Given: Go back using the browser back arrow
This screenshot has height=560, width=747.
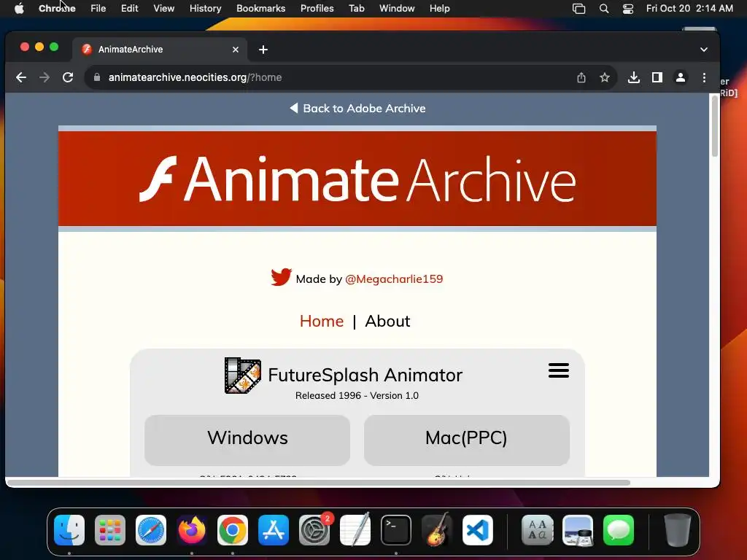Looking at the screenshot, I should tap(21, 77).
